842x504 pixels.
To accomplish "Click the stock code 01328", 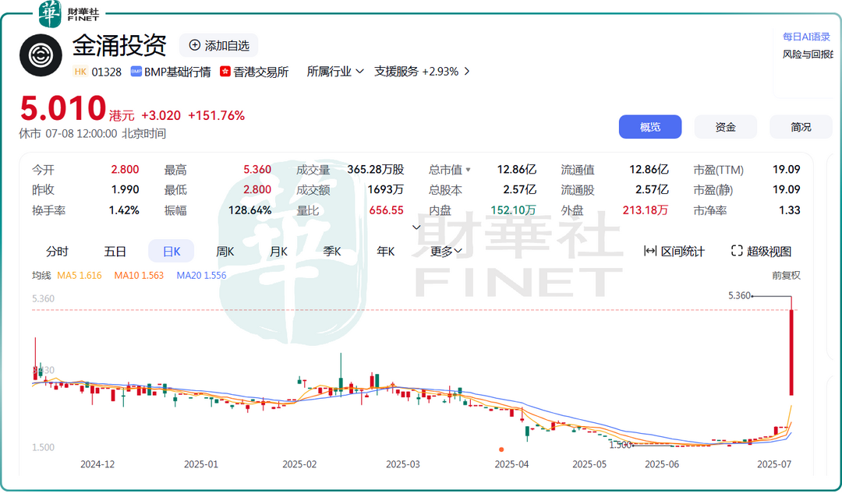I will coord(106,72).
